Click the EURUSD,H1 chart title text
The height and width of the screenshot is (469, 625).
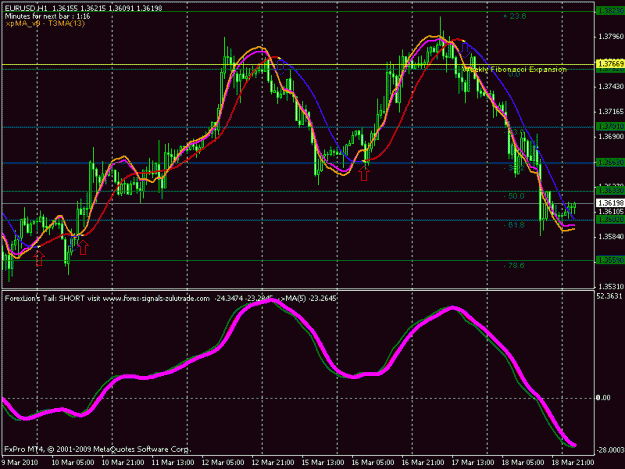click(x=83, y=8)
